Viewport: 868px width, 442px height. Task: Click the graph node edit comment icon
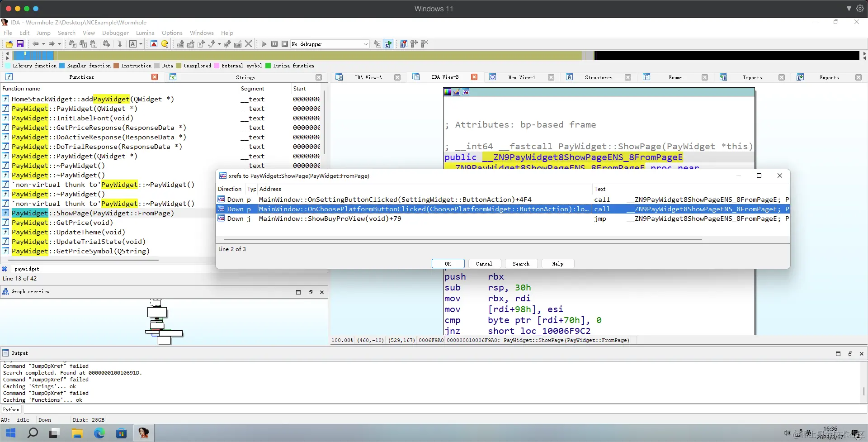457,92
